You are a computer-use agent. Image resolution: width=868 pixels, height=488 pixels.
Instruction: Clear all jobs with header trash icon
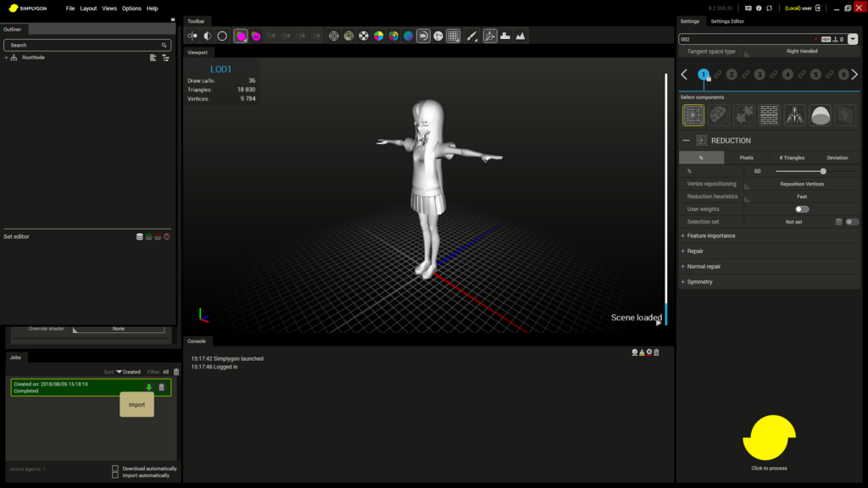[x=176, y=372]
